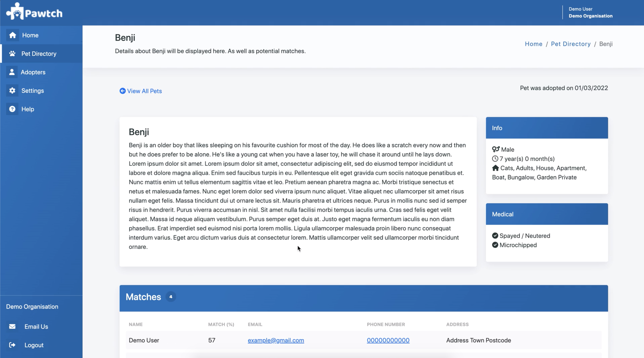Click the Adopters person icon
Viewport: 644px width, 358px height.
pyautogui.click(x=12, y=72)
